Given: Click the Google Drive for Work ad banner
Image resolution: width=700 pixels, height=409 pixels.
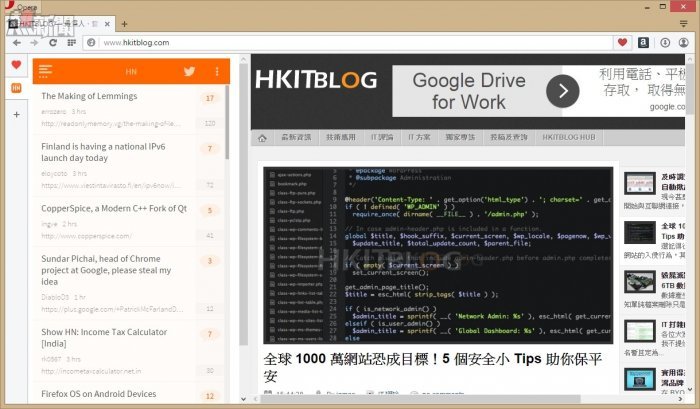Looking at the screenshot, I should pyautogui.click(x=538, y=91).
